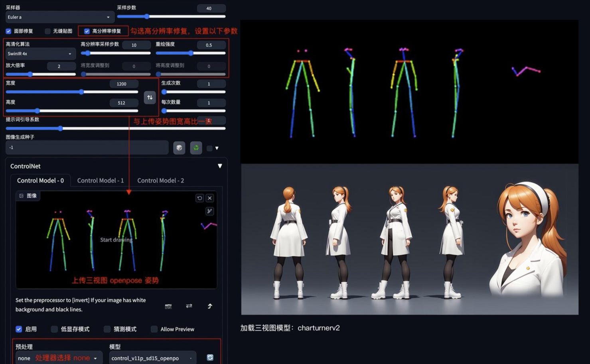Check the 猜测模式 checkbox
The image size is (590, 364).
tap(107, 329)
